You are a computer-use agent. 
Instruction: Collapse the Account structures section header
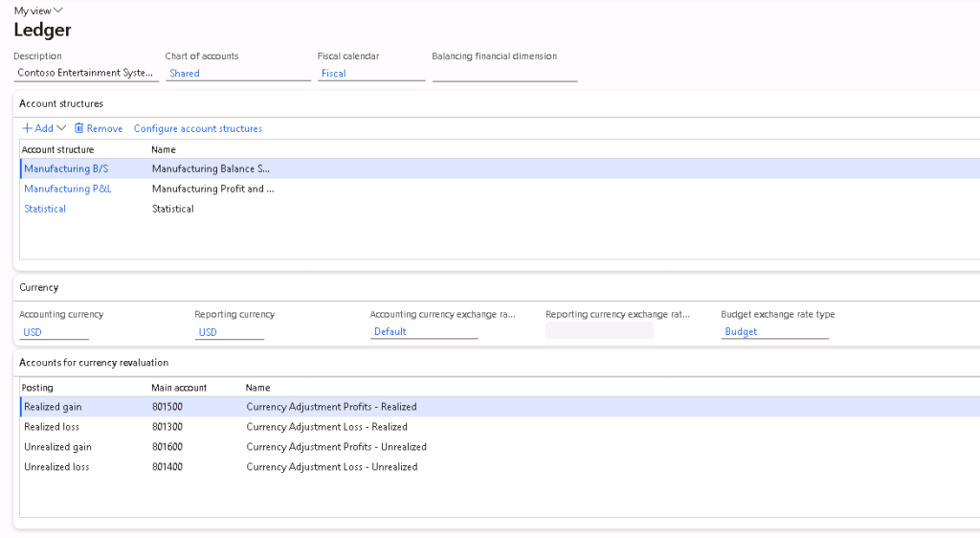(x=61, y=103)
